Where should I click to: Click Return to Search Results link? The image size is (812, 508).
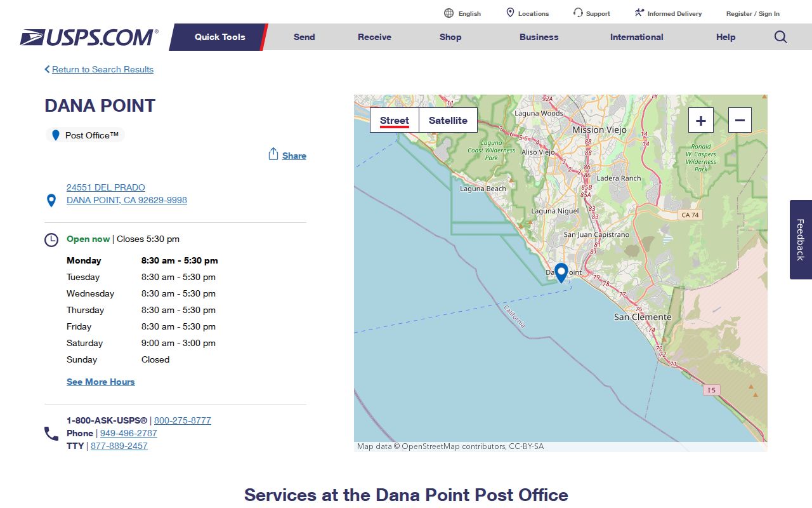103,69
